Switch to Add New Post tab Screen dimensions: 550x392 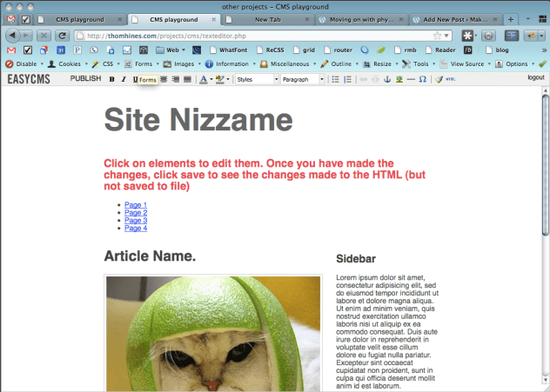(458, 18)
